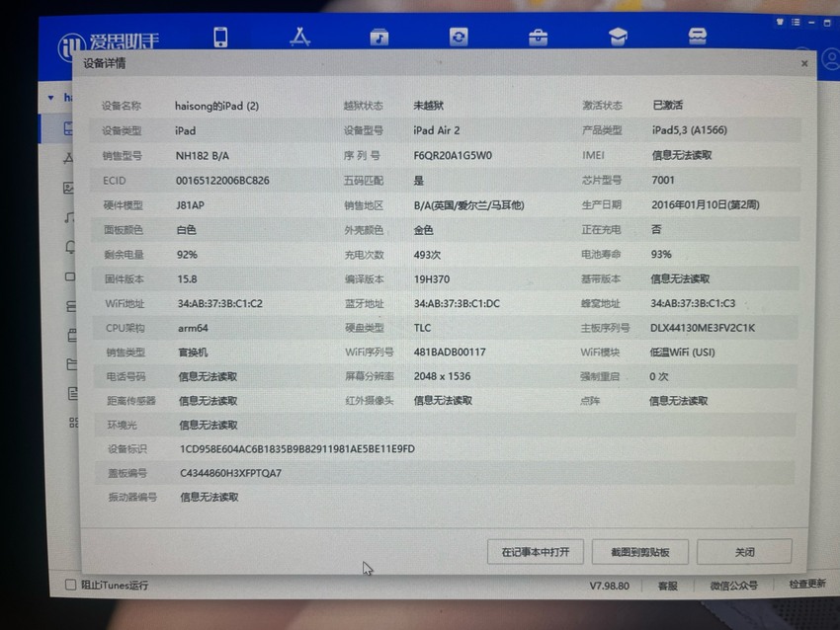
Task: Select the photo icon in the left sidebar
Action: point(68,188)
